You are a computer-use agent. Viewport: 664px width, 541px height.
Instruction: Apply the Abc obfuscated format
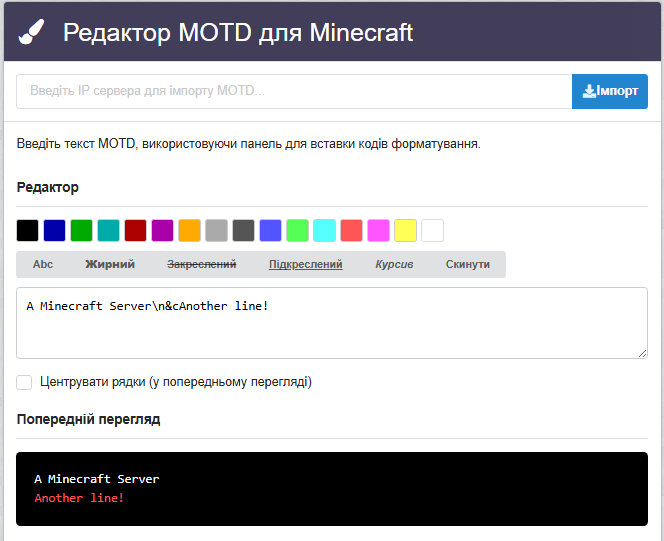click(43, 265)
